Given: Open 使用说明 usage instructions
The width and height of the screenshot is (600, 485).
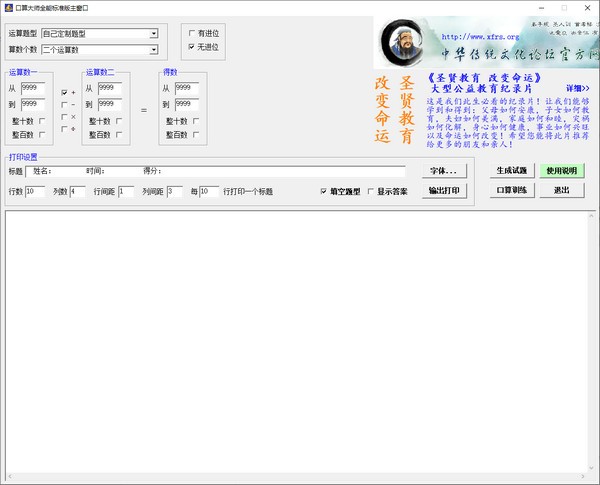Looking at the screenshot, I should coord(561,170).
